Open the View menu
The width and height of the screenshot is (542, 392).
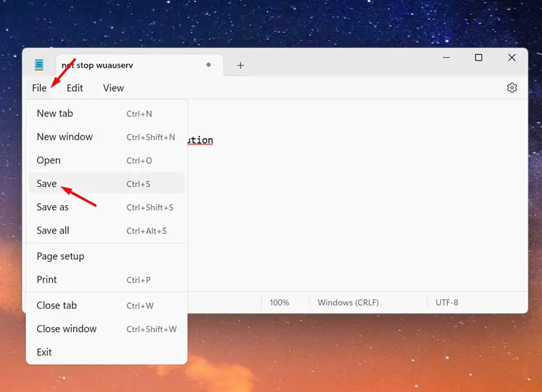113,88
